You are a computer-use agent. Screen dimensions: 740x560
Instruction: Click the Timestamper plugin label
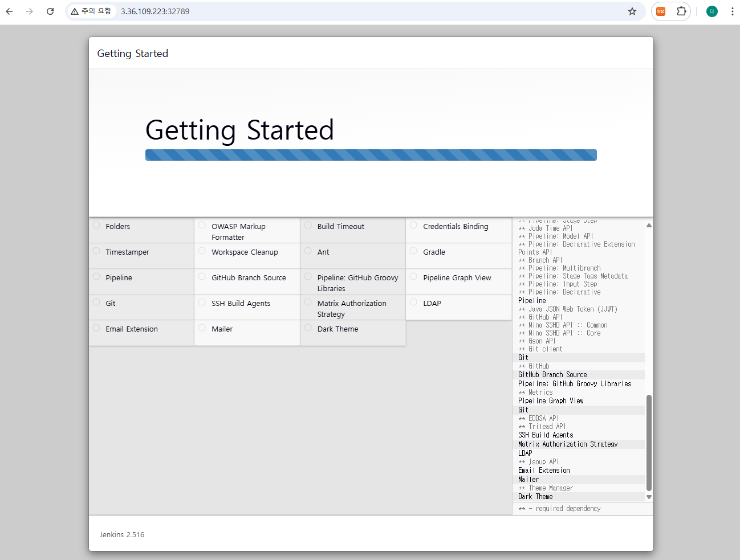tap(127, 252)
